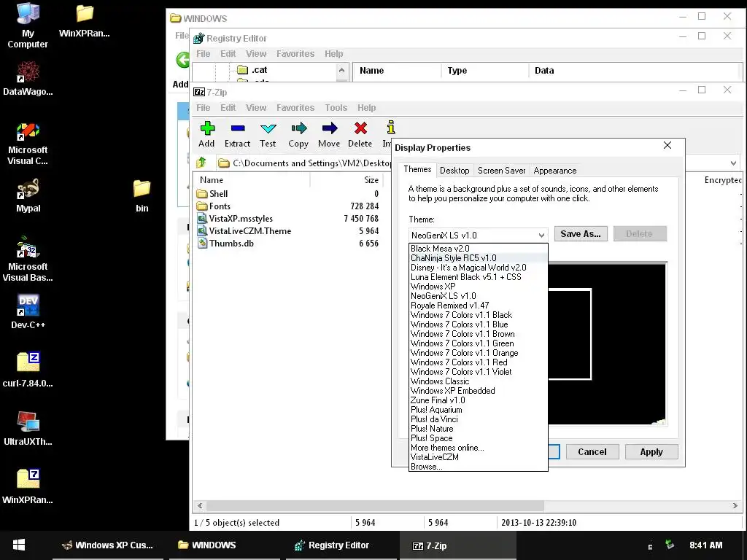This screenshot has width=747, height=560.
Task: Select the Fonts folder in 7-Zip list
Action: pyautogui.click(x=214, y=206)
